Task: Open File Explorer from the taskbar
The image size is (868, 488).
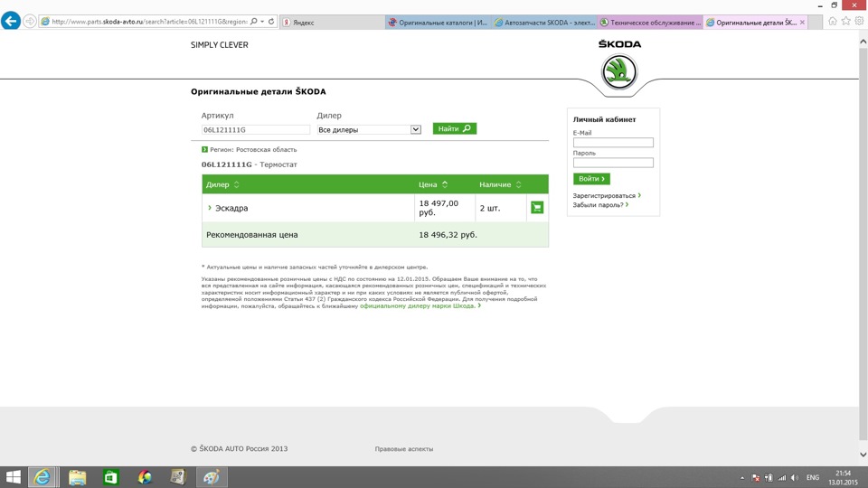Action: click(x=77, y=477)
